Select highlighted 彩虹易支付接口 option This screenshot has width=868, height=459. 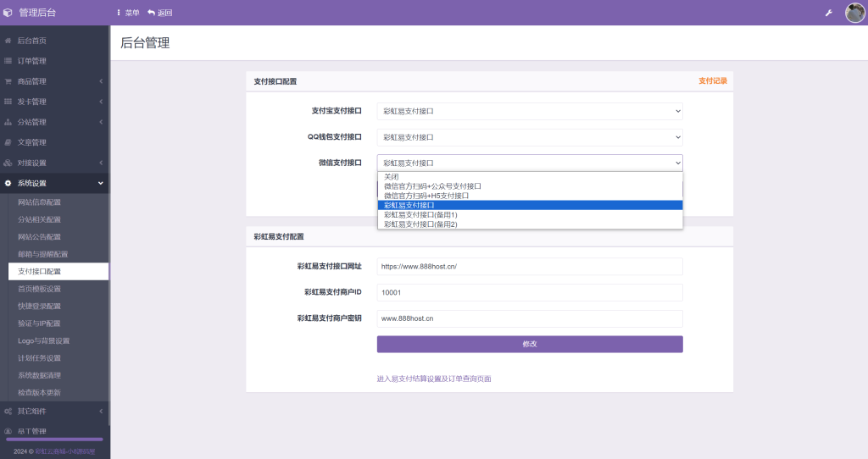(x=530, y=205)
